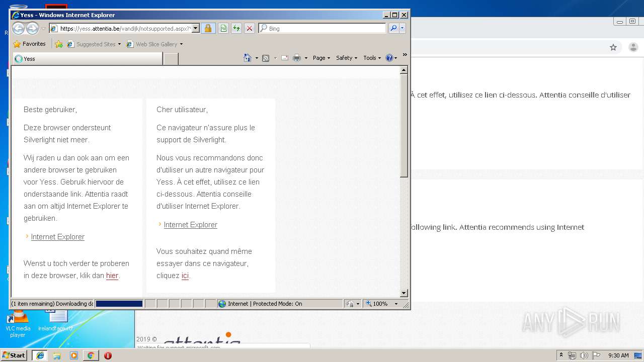Follow the Dutch Internet Explorer link
This screenshot has height=362, width=644.
pos(57,237)
